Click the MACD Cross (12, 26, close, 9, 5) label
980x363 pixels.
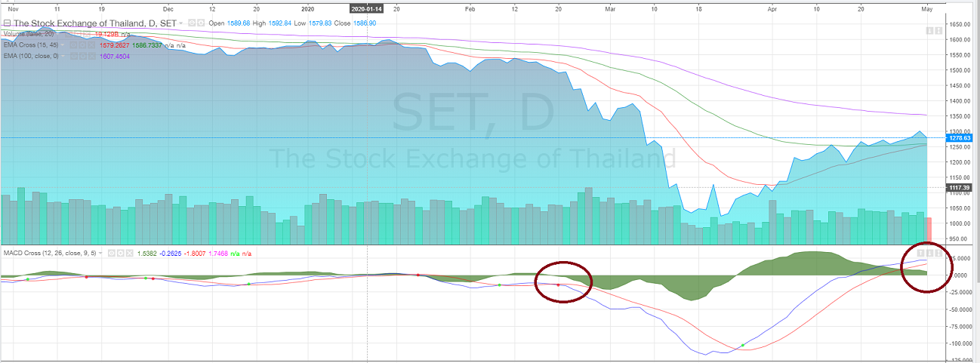50,254
